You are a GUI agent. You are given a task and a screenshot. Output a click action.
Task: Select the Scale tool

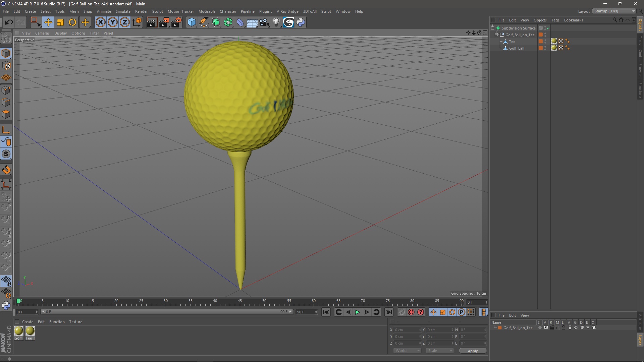coord(60,22)
